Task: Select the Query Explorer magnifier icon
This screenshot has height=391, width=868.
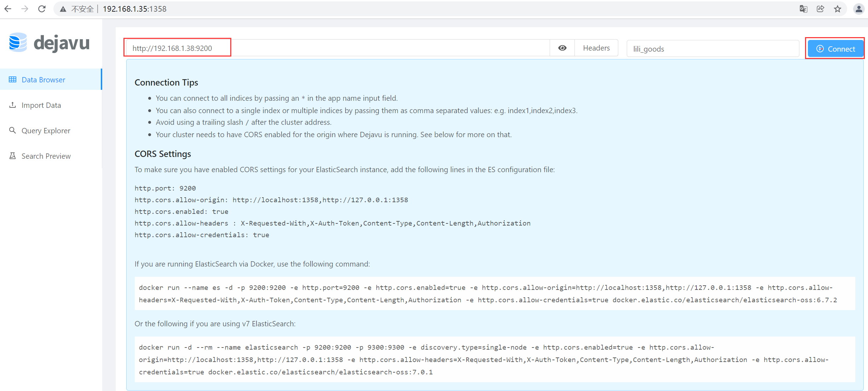Action: click(13, 130)
